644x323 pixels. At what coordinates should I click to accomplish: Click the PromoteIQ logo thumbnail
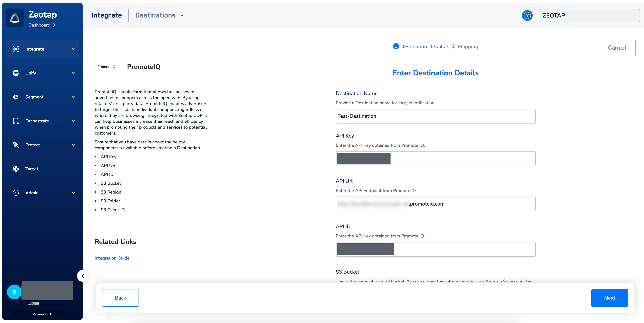click(106, 67)
